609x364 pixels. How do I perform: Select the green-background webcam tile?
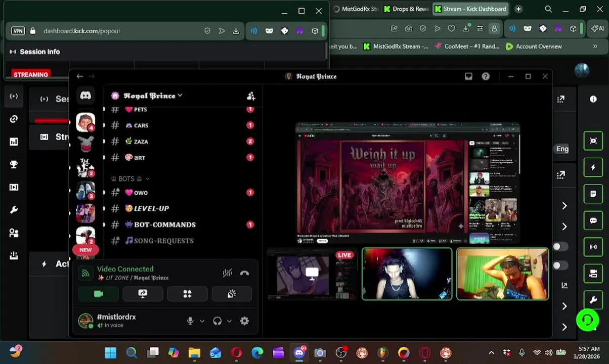(x=502, y=274)
